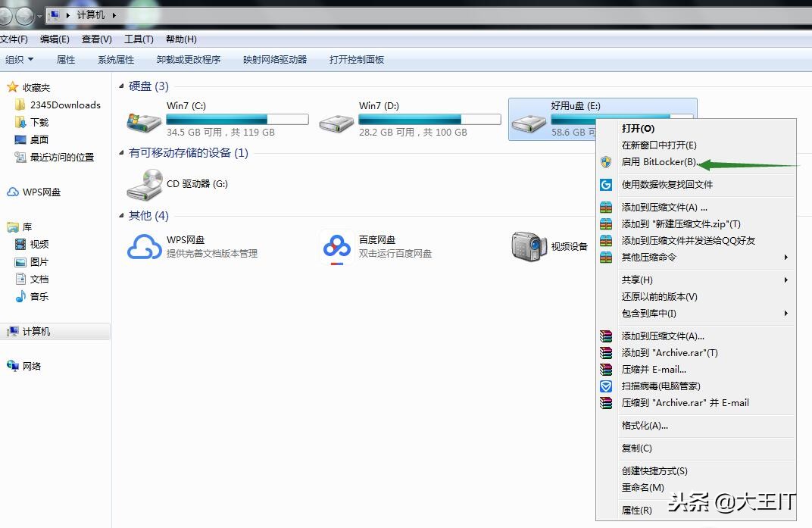Image resolution: width=812 pixels, height=528 pixels.
Task: Open CD 驱动器 (G:) drive icon
Action: click(145, 183)
